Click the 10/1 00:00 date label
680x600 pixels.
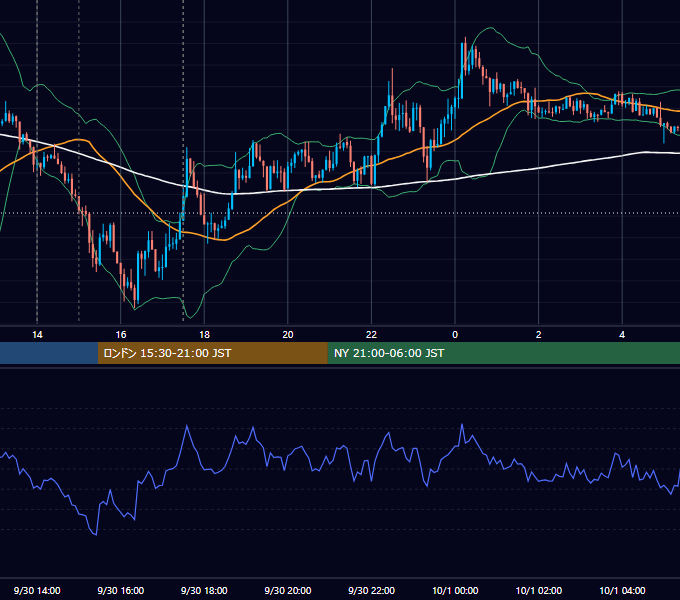coord(455,590)
